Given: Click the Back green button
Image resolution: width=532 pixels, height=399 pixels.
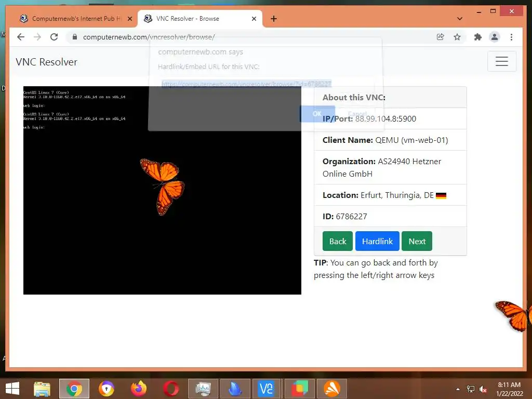Looking at the screenshot, I should click(x=338, y=241).
